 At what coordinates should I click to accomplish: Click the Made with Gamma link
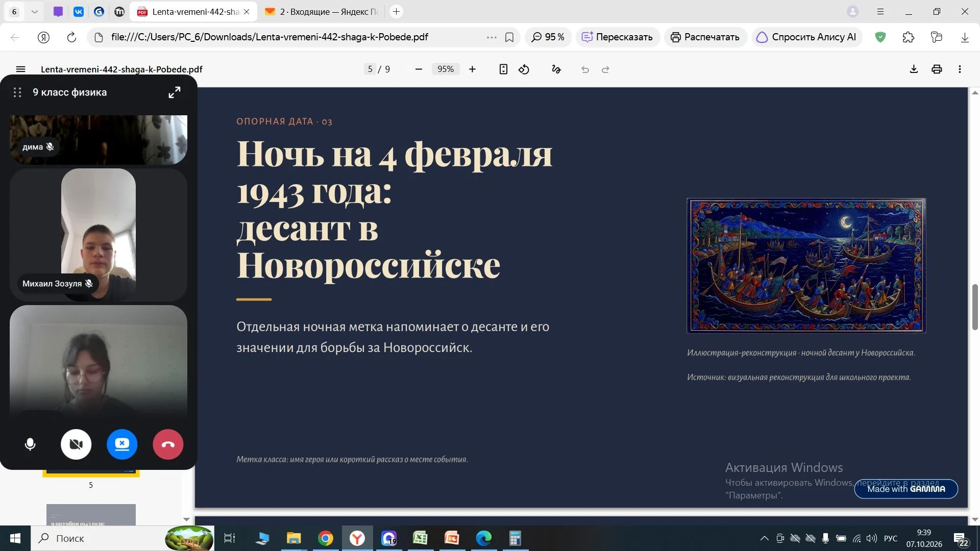pyautogui.click(x=906, y=489)
